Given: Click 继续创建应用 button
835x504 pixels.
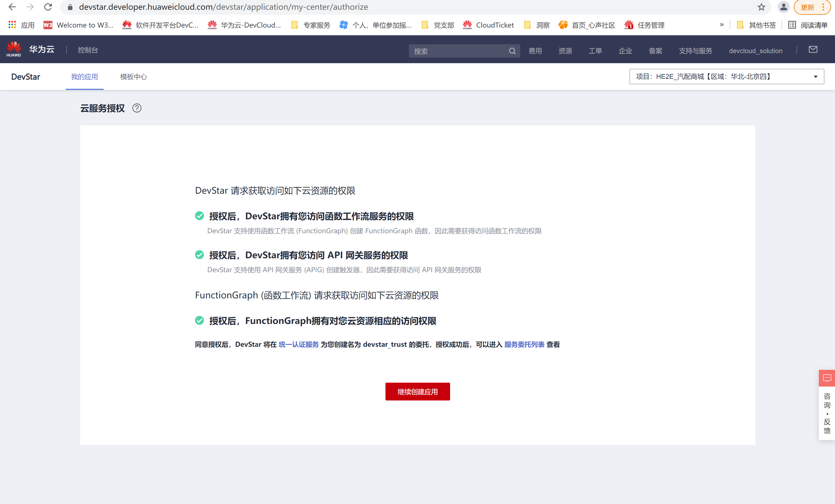Looking at the screenshot, I should click(417, 392).
